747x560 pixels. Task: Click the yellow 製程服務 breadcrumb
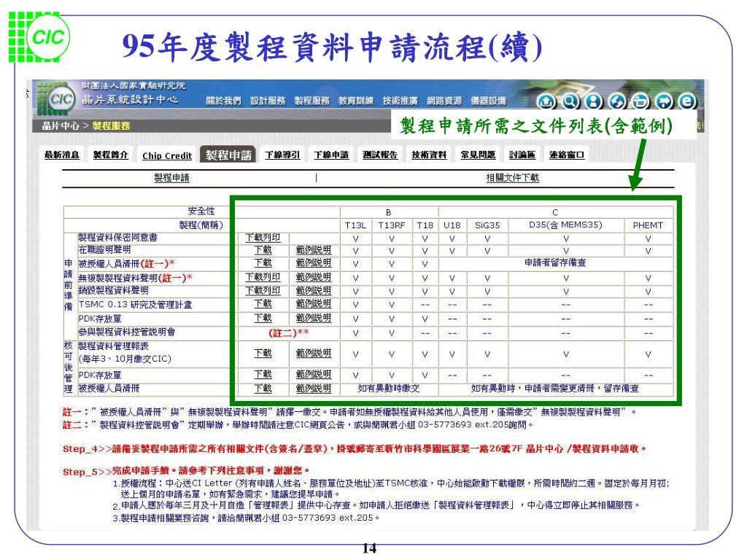pyautogui.click(x=111, y=125)
